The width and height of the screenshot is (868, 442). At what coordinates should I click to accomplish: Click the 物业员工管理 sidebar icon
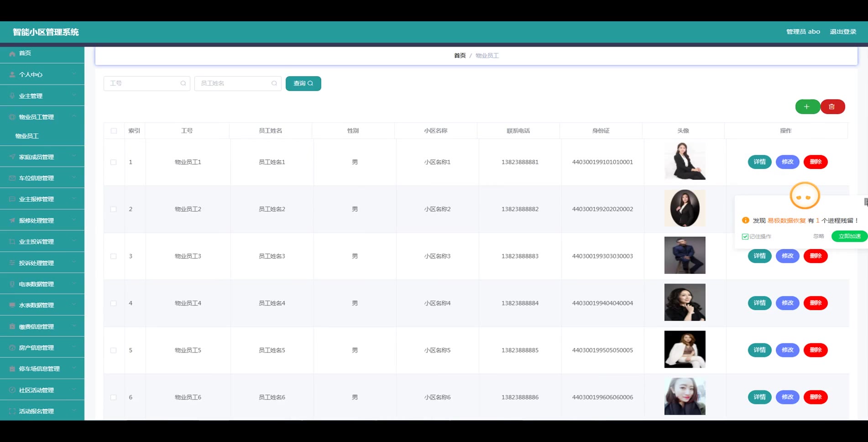(x=12, y=117)
